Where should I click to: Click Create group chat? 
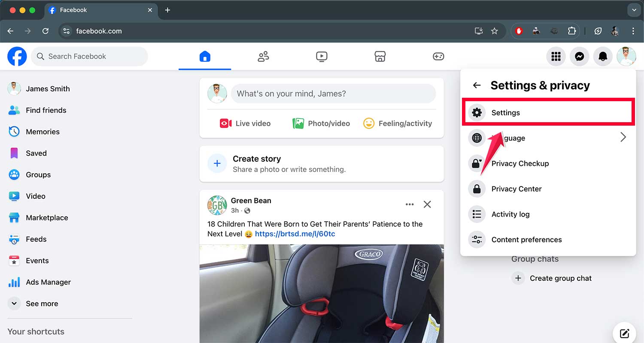[560, 278]
